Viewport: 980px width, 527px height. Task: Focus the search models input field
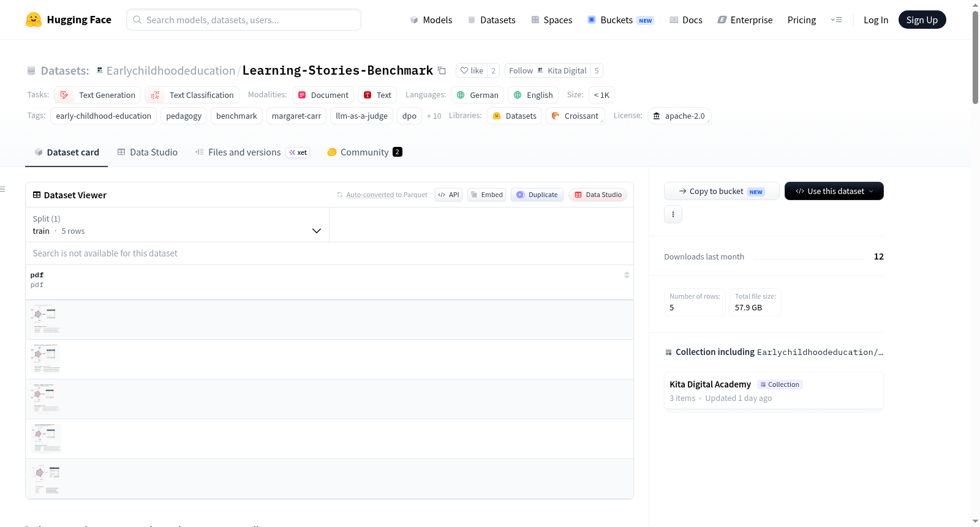(x=244, y=20)
